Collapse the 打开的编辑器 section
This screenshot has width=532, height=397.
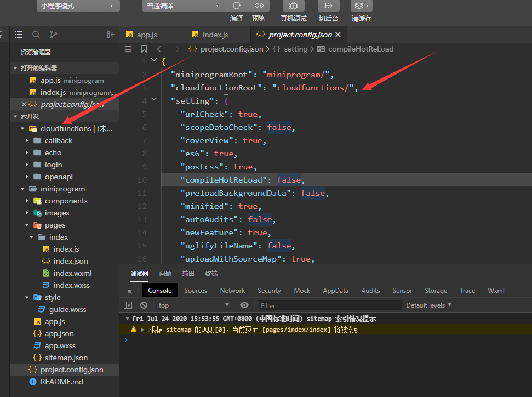click(15, 68)
